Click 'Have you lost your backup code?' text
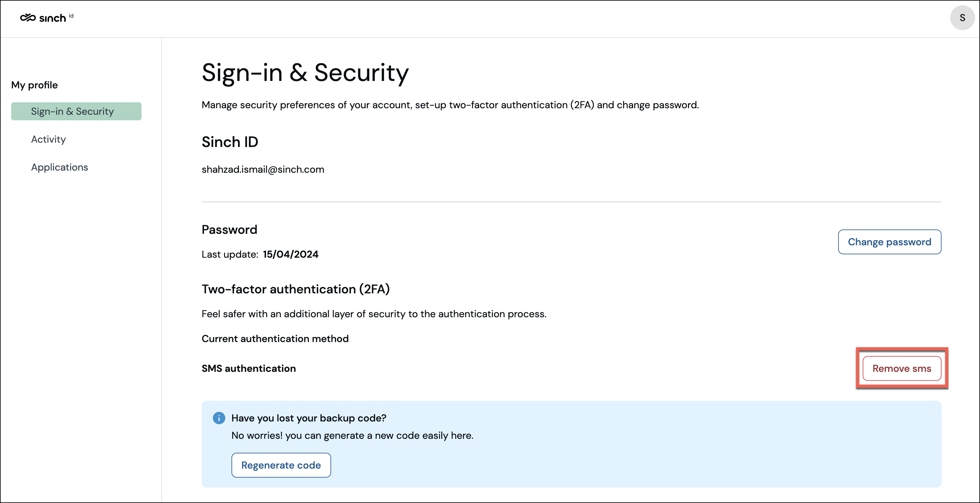Image resolution: width=980 pixels, height=503 pixels. pyautogui.click(x=308, y=418)
